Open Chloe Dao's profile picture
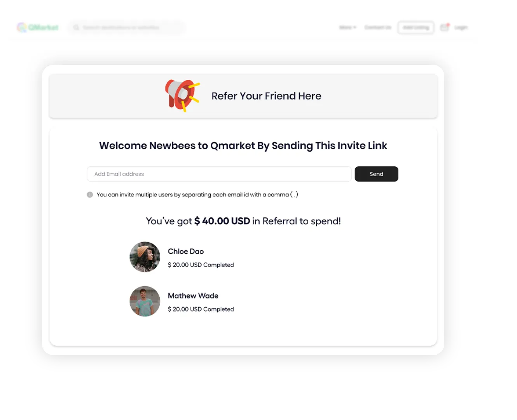This screenshot has width=517, height=420. pyautogui.click(x=145, y=257)
